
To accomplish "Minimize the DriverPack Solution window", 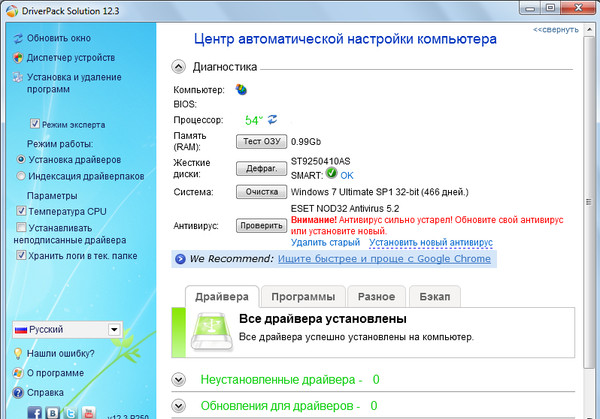I will 530,8.
